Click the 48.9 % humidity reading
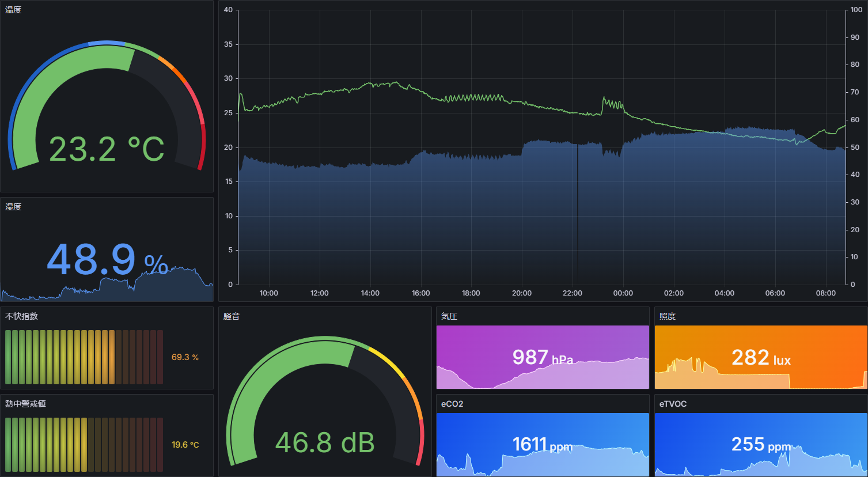 tap(107, 260)
